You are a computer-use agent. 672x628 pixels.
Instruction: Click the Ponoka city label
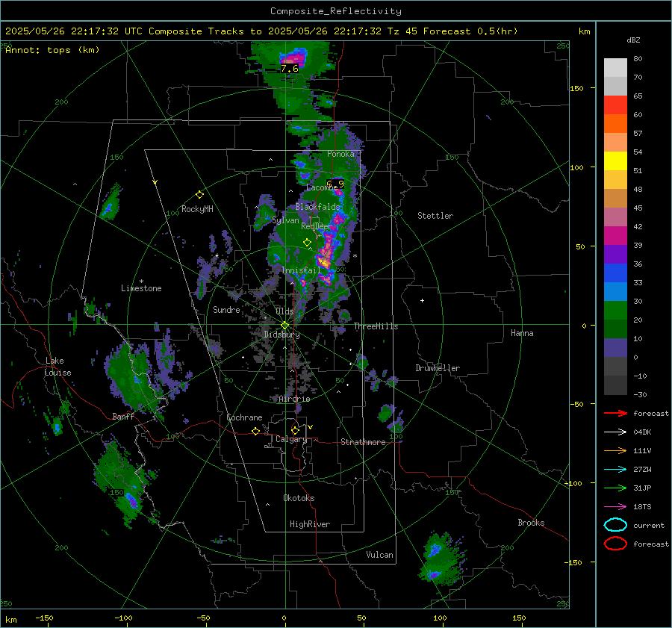click(x=340, y=154)
